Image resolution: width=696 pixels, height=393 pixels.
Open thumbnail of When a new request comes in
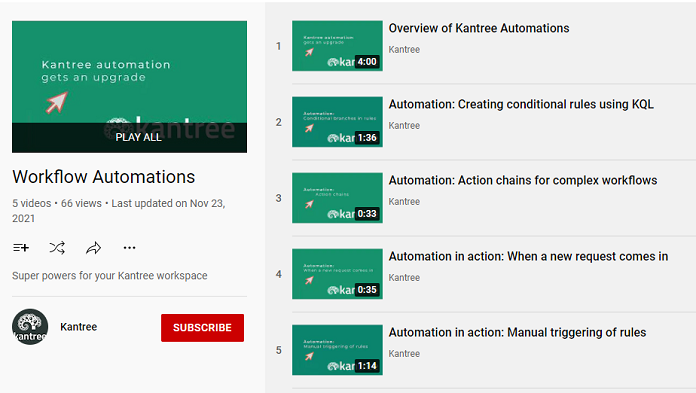point(337,274)
